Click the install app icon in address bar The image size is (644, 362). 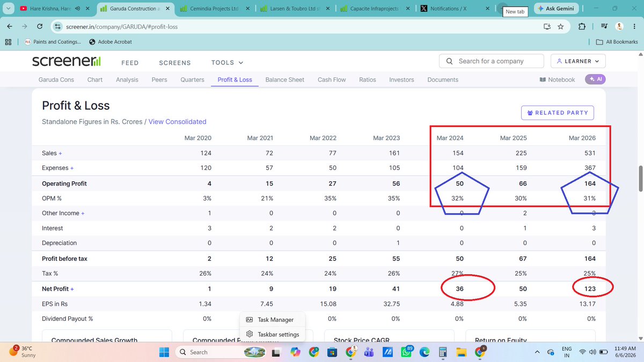547,26
